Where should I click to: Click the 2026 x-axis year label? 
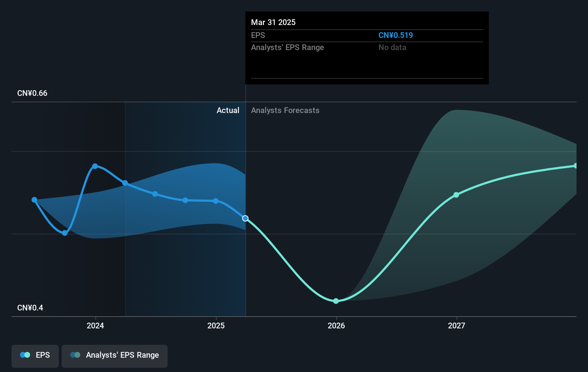click(x=336, y=325)
